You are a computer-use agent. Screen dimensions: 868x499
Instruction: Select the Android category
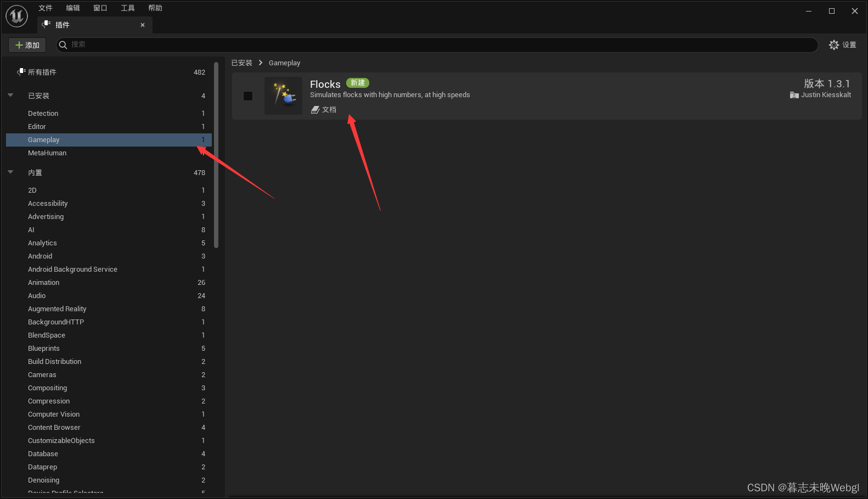coord(109,256)
